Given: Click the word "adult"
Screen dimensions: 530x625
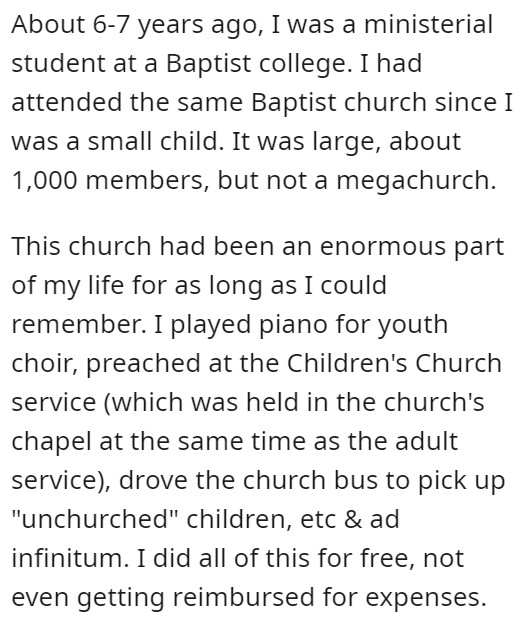Looking at the screenshot, I should (428, 441).
